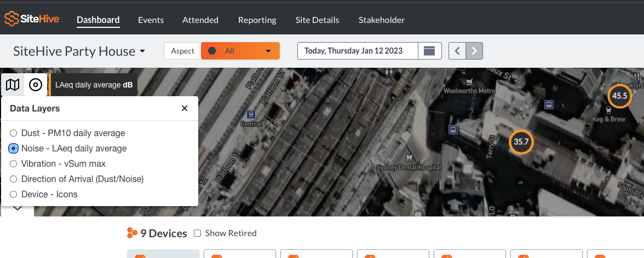This screenshot has height=258, width=644.
Task: Click the Central train station map icon
Action: [x=251, y=114]
